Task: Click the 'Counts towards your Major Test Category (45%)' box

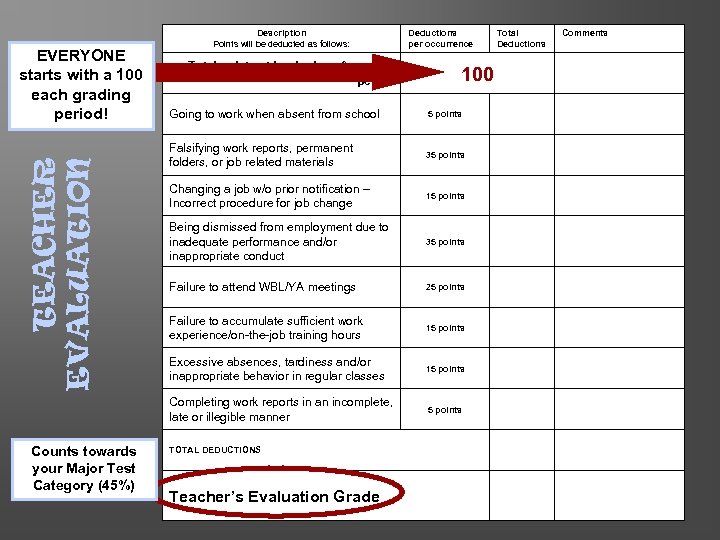Action: tap(84, 469)
